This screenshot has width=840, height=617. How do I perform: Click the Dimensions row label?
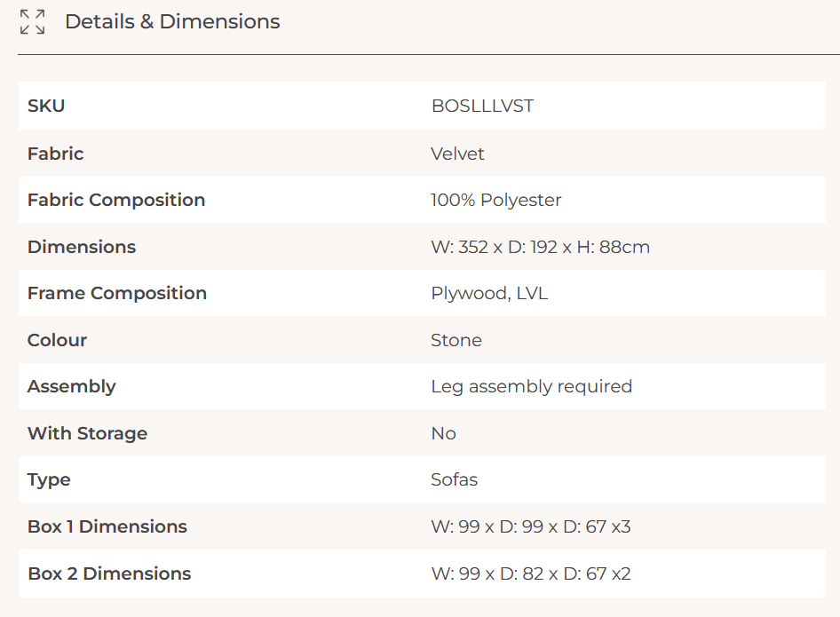[x=82, y=247]
